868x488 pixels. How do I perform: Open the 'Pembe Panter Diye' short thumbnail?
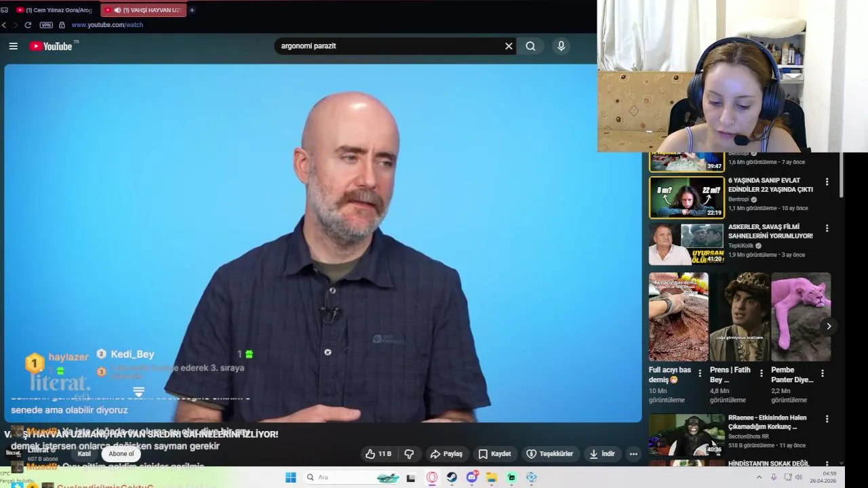pyautogui.click(x=801, y=317)
